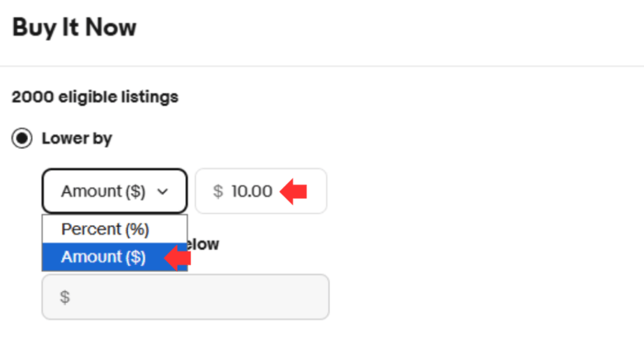Image resolution: width=644 pixels, height=340 pixels.
Task: Choose Percent (%) from the dropdown list
Action: tap(105, 229)
